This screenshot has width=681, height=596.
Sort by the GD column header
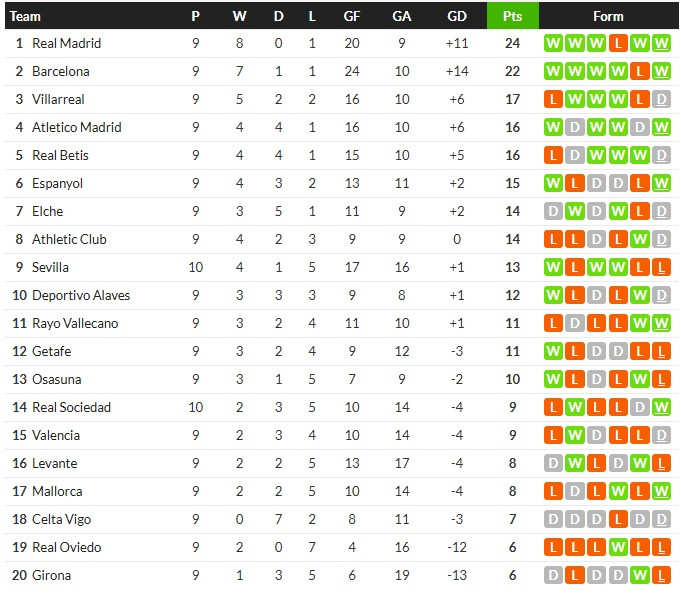coord(457,16)
